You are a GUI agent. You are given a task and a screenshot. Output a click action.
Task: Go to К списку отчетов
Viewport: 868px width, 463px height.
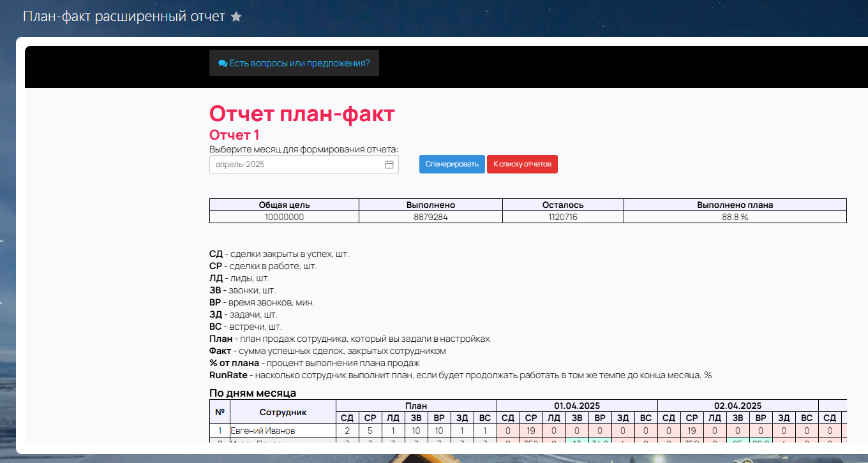pyautogui.click(x=522, y=164)
